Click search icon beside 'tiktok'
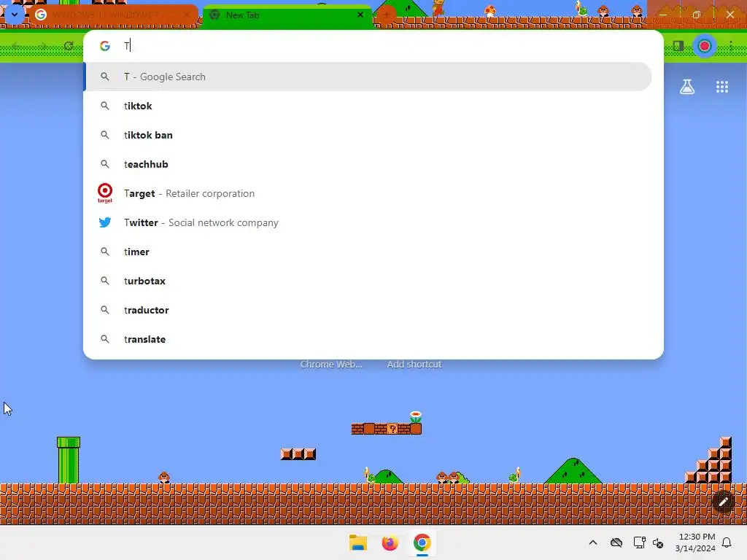 (105, 106)
